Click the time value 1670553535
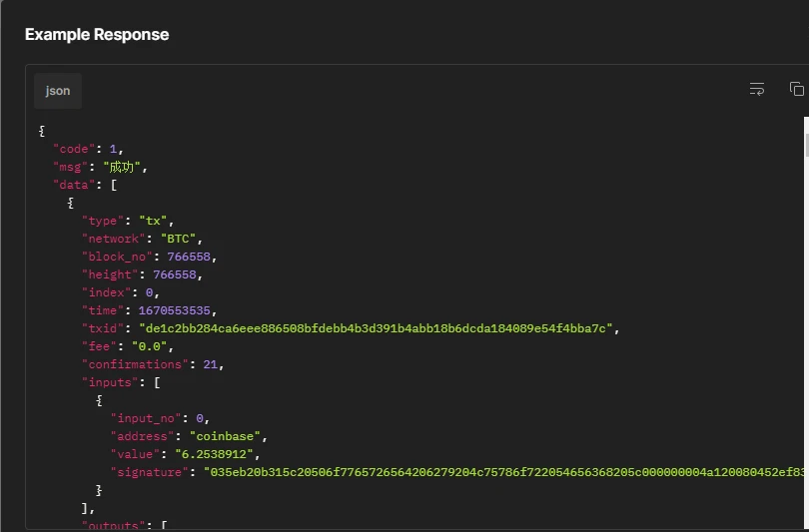This screenshot has height=532, width=809. coord(175,310)
